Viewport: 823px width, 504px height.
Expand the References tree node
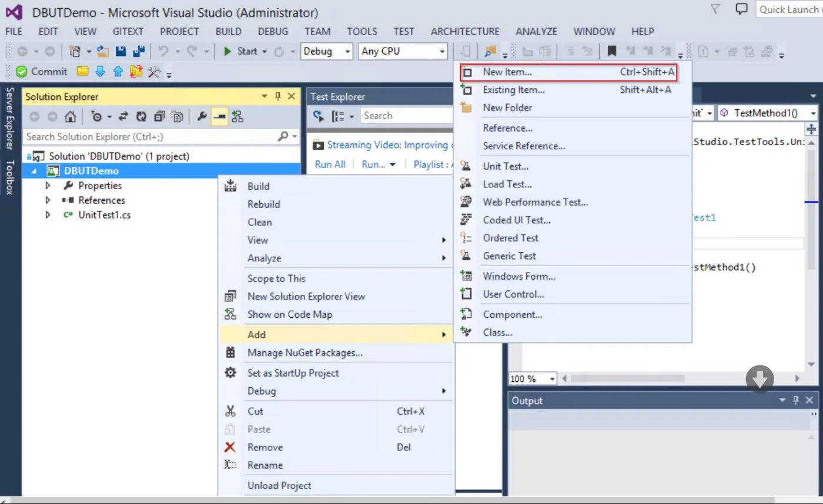(48, 200)
